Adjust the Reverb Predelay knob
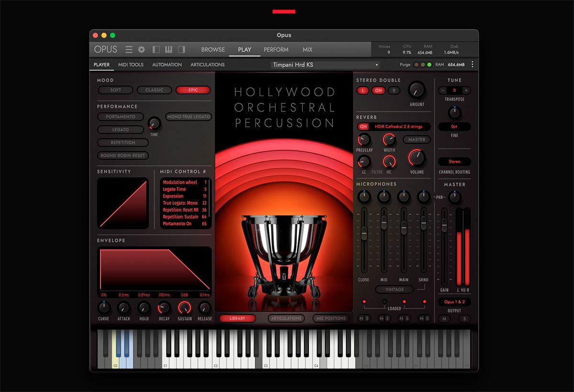 coord(364,140)
